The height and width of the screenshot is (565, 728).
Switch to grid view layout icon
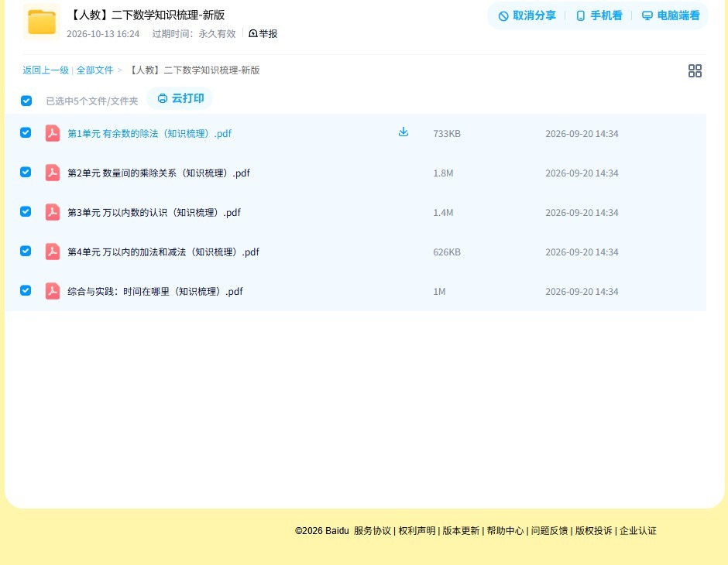tap(695, 70)
